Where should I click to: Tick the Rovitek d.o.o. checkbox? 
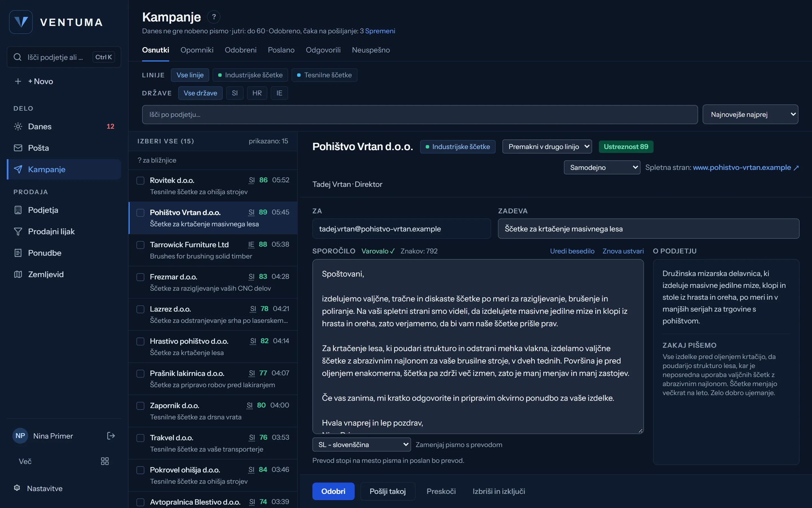[140, 180]
